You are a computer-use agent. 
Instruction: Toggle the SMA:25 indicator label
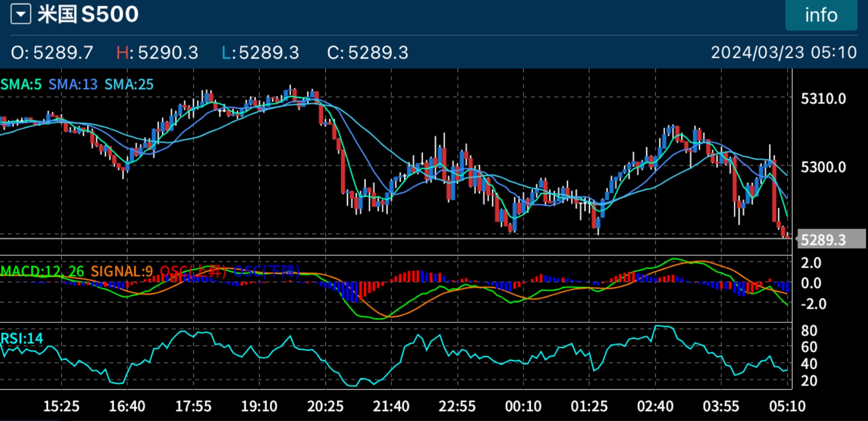tap(129, 84)
